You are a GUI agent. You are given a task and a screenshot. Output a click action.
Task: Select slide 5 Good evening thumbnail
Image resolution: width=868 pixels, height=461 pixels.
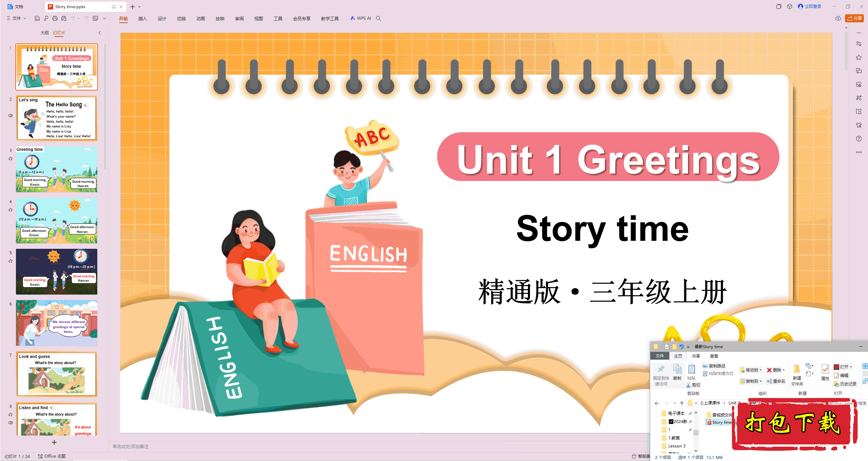coord(57,272)
